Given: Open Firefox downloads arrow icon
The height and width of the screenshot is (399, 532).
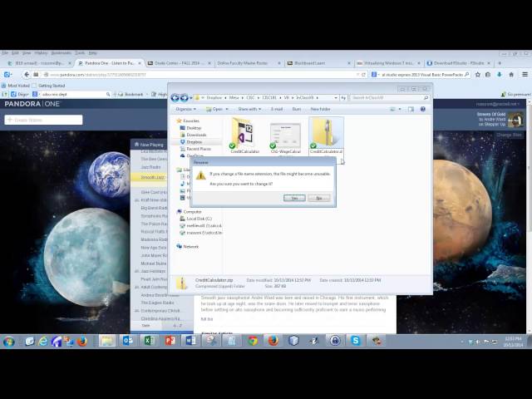Looking at the screenshot, I should point(500,75).
